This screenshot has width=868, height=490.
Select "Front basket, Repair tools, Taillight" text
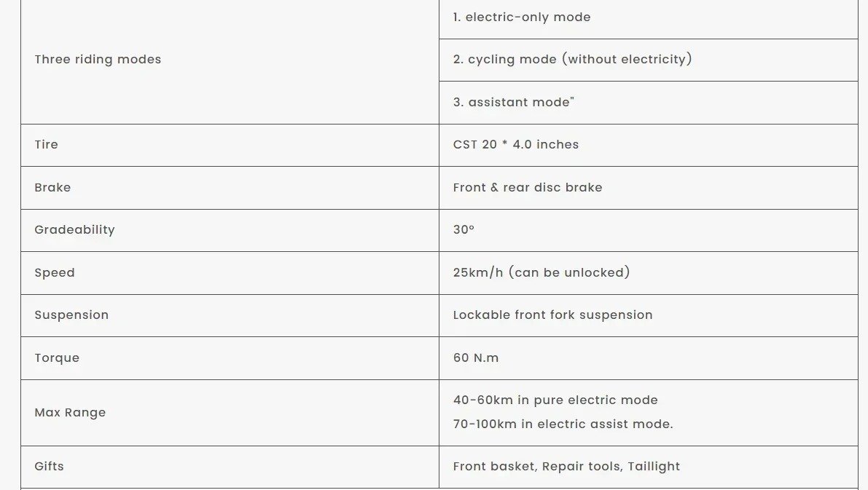pos(566,467)
